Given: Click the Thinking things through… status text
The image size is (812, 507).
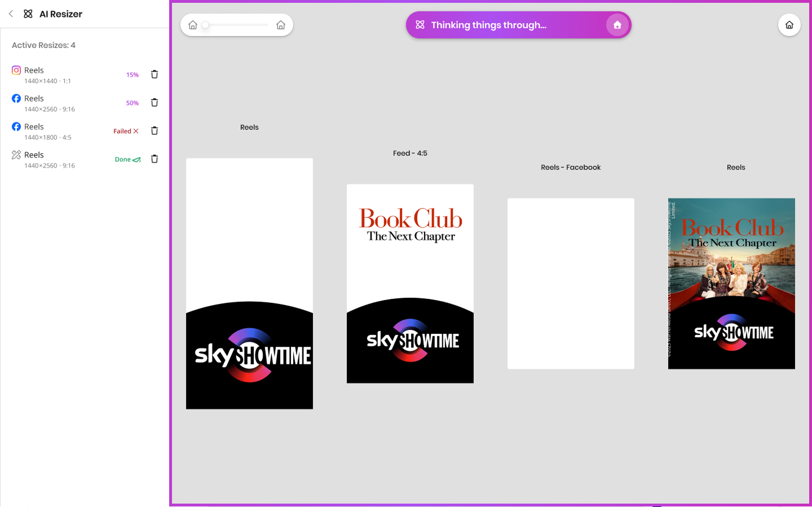Looking at the screenshot, I should coord(489,25).
